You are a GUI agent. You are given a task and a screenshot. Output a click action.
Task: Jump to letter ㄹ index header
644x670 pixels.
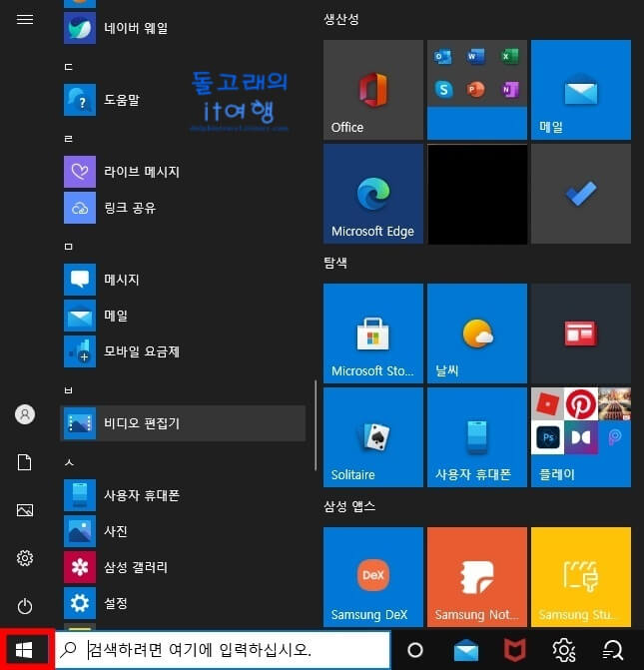pos(68,139)
